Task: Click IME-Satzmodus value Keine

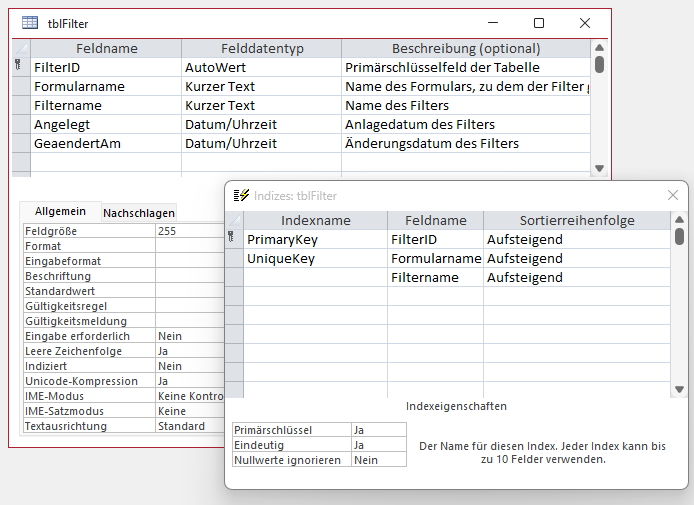Action: [190, 411]
